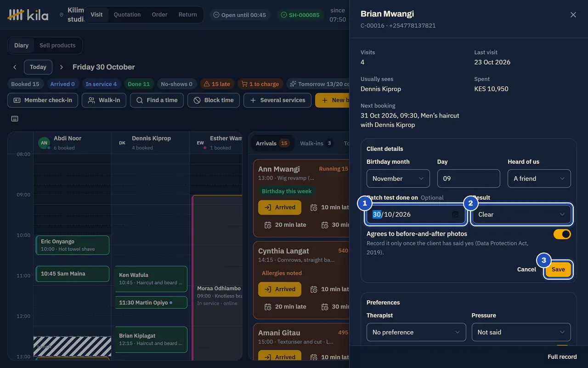Screen dimensions: 588x368
Task: Click Several services button
Action: [x=277, y=100]
